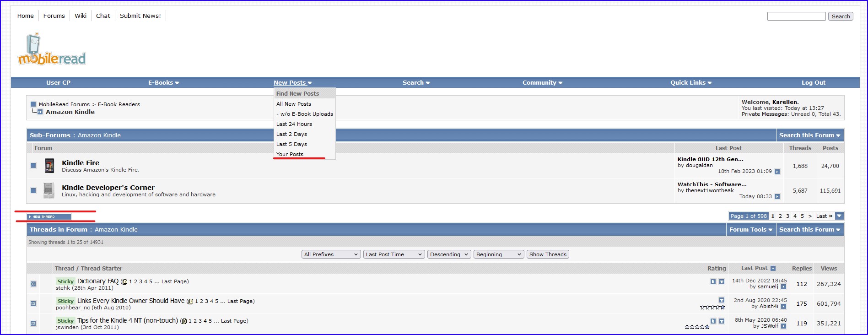Click the attachment icon in Dictionary FAQ row
This screenshot has height=335, width=868.
tap(713, 282)
